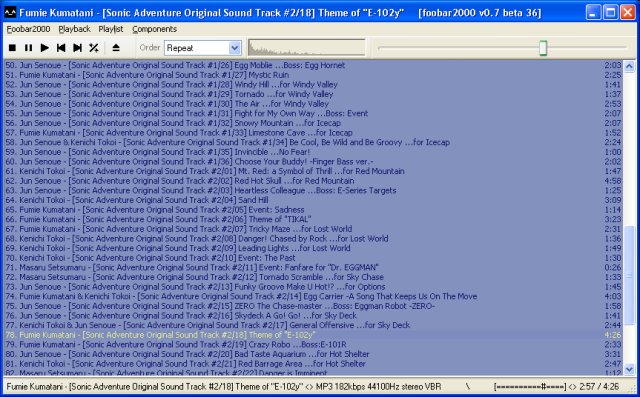Open the Playlist menu
Screen dimensions: 640x397
coord(111,29)
